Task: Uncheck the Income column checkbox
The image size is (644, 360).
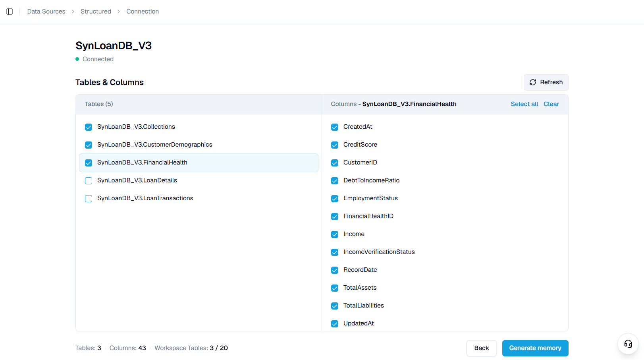Action: click(335, 234)
